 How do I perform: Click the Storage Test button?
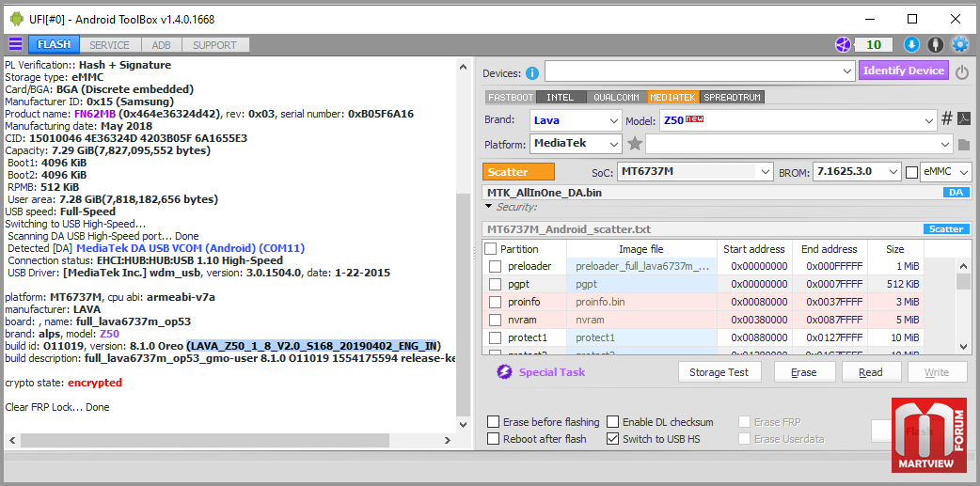pos(719,372)
